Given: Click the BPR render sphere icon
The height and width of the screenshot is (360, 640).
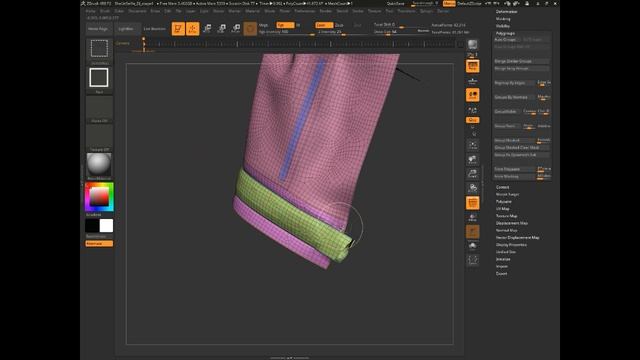Looking at the screenshot, I should [x=473, y=44].
